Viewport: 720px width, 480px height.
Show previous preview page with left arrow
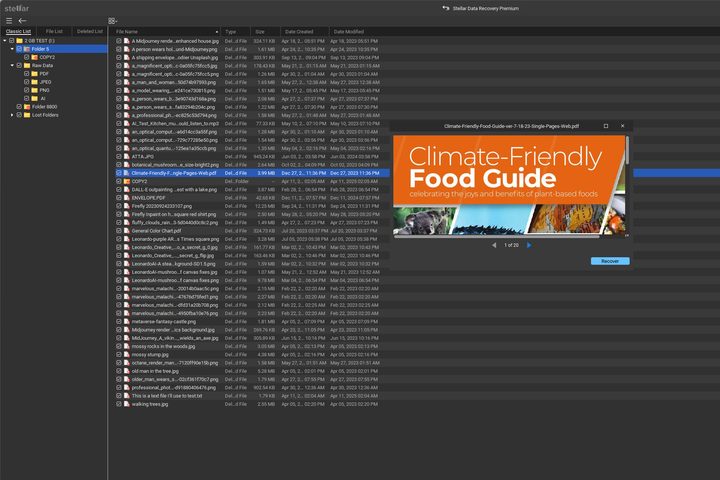click(x=494, y=245)
